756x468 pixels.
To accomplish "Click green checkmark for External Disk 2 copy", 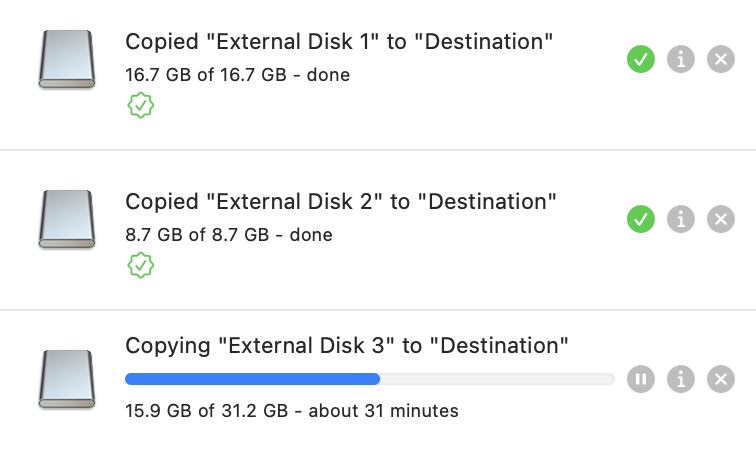I will [x=640, y=218].
